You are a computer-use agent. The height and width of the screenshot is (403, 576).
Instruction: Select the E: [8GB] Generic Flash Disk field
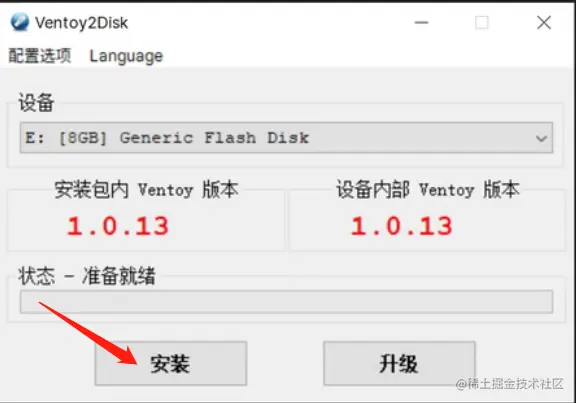point(286,138)
